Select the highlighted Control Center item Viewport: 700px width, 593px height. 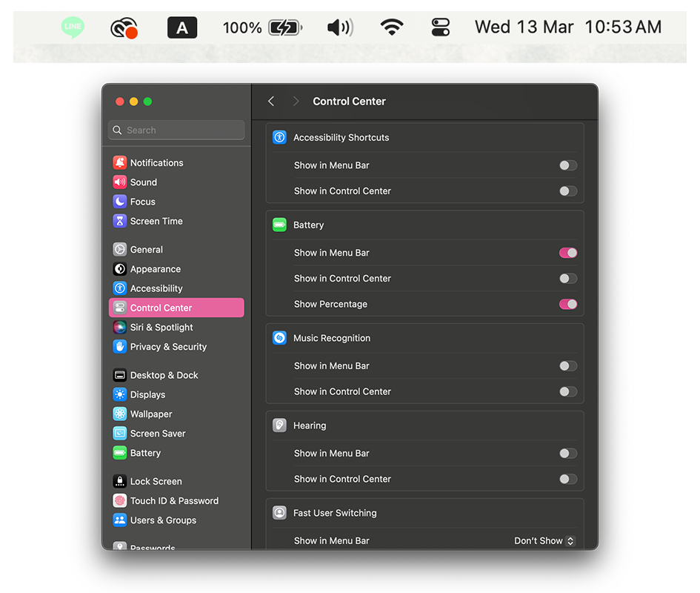click(x=176, y=308)
